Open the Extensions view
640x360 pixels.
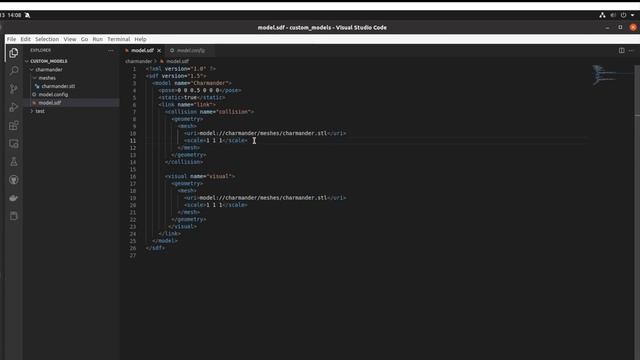[13, 125]
